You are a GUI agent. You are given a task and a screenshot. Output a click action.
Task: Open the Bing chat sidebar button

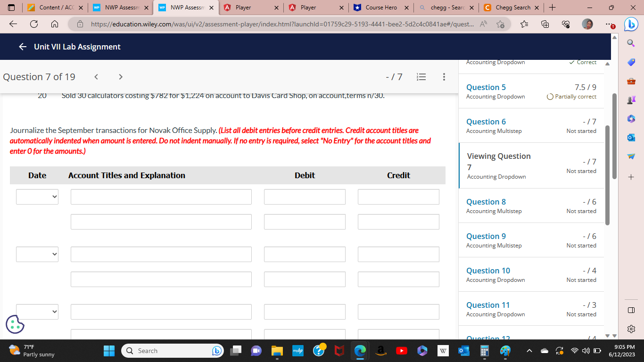631,24
